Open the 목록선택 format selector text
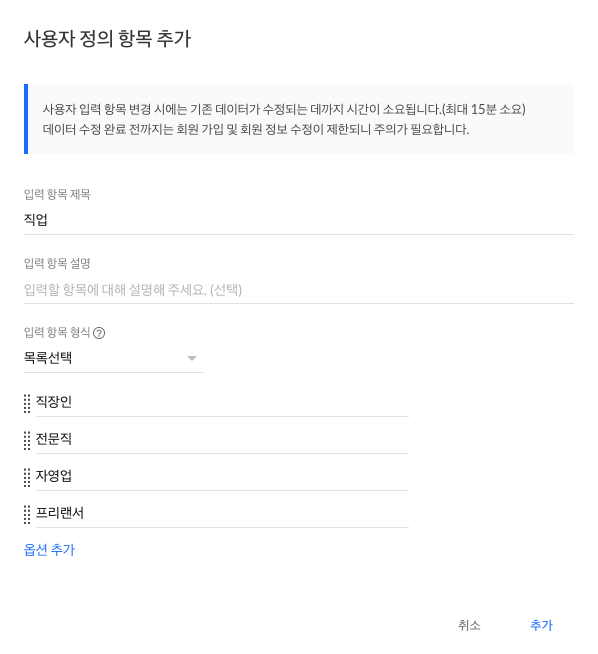This screenshot has width=598, height=654. click(48, 358)
